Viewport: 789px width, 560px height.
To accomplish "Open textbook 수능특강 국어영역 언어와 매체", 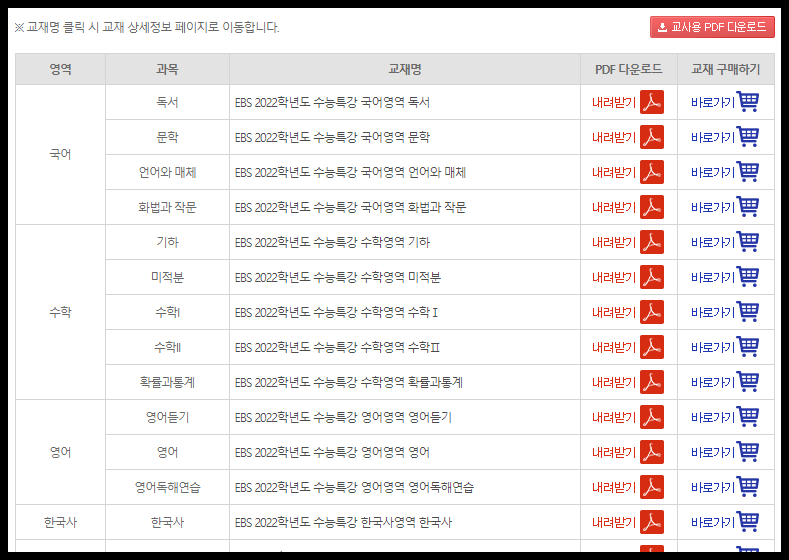I will coord(350,172).
